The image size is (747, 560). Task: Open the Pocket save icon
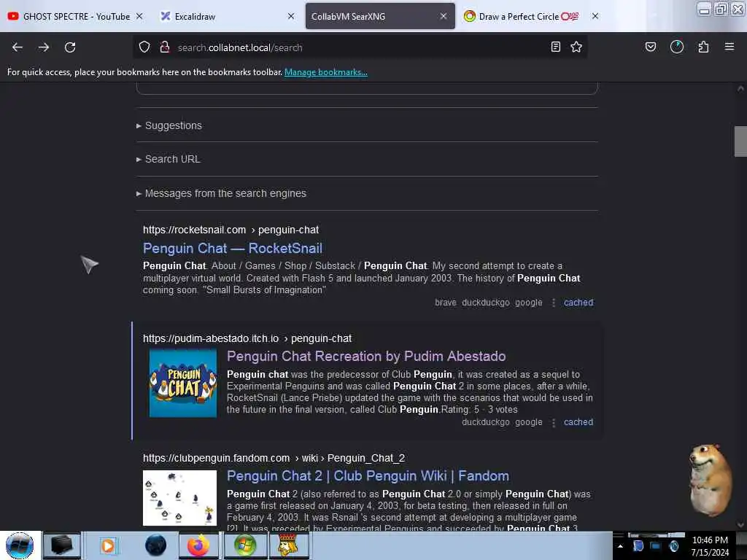[x=650, y=47]
